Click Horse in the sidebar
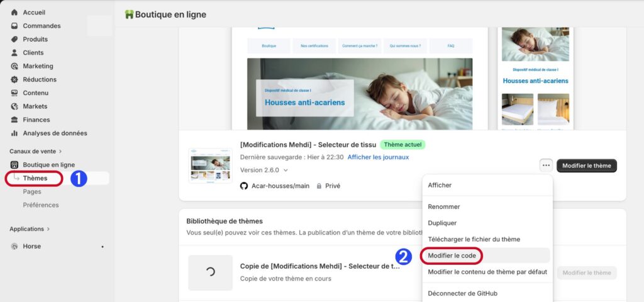This screenshot has width=644, height=302. pyautogui.click(x=31, y=247)
